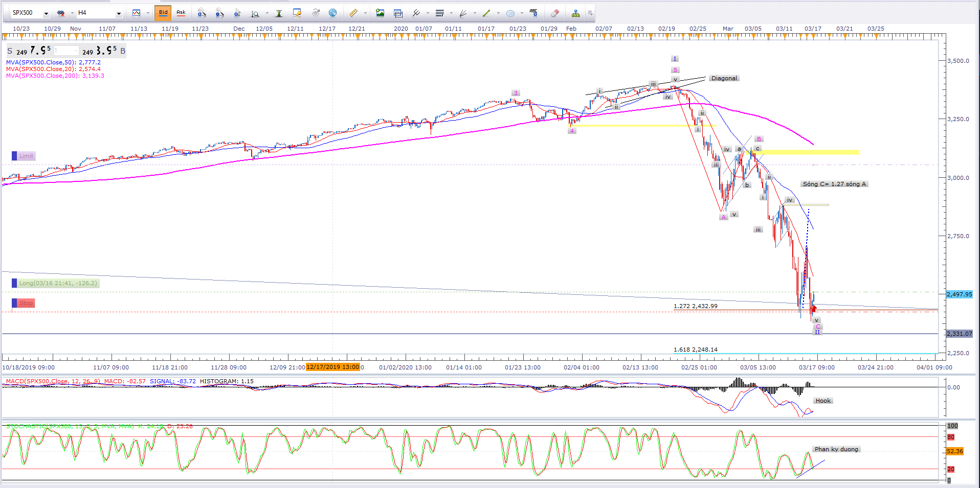The height and width of the screenshot is (488, 980).
Task: Click the zoom in magnifier icon
Action: (202, 13)
